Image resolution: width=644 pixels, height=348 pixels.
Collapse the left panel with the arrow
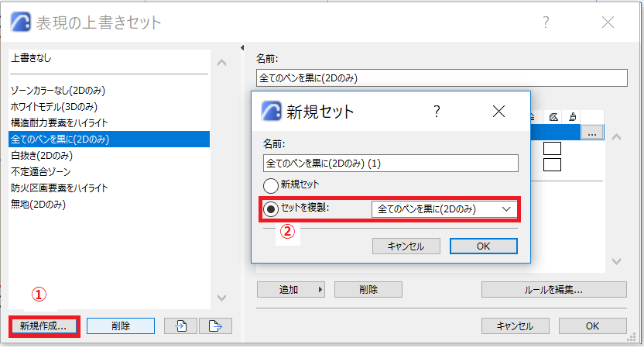(242, 48)
